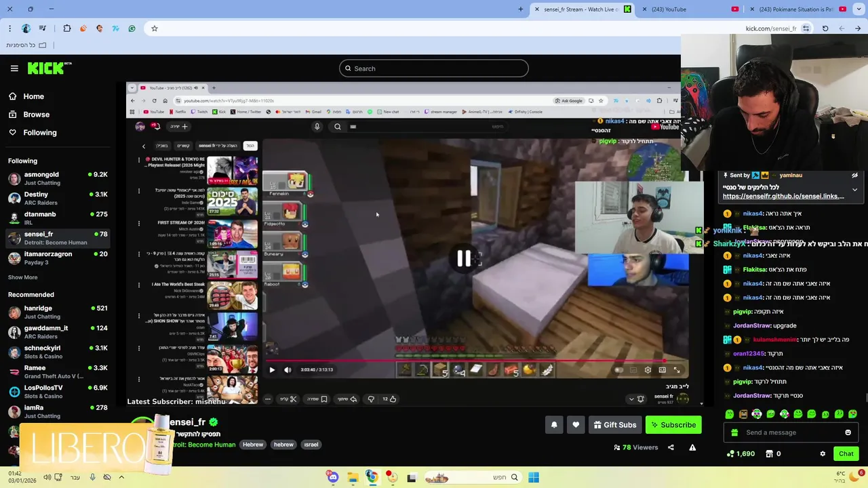Switch to sensei_fr Stream browser tab

[x=582, y=9]
